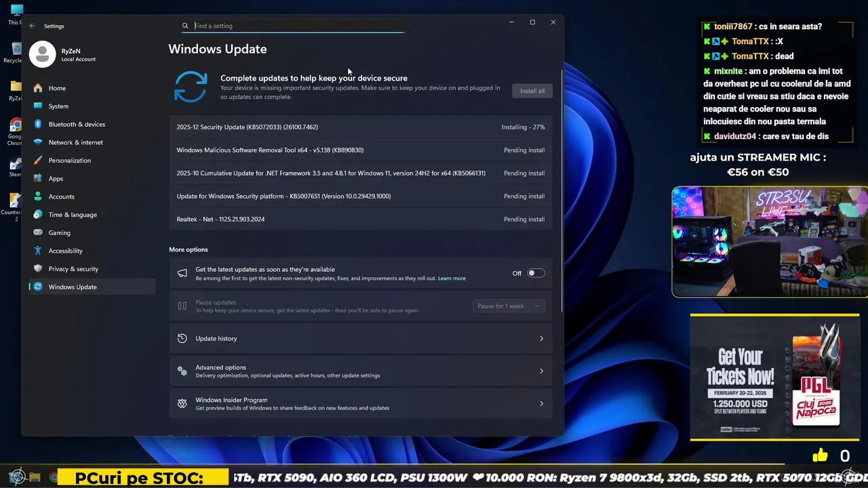
Task: Select the Gaming controller icon
Action: click(x=38, y=232)
